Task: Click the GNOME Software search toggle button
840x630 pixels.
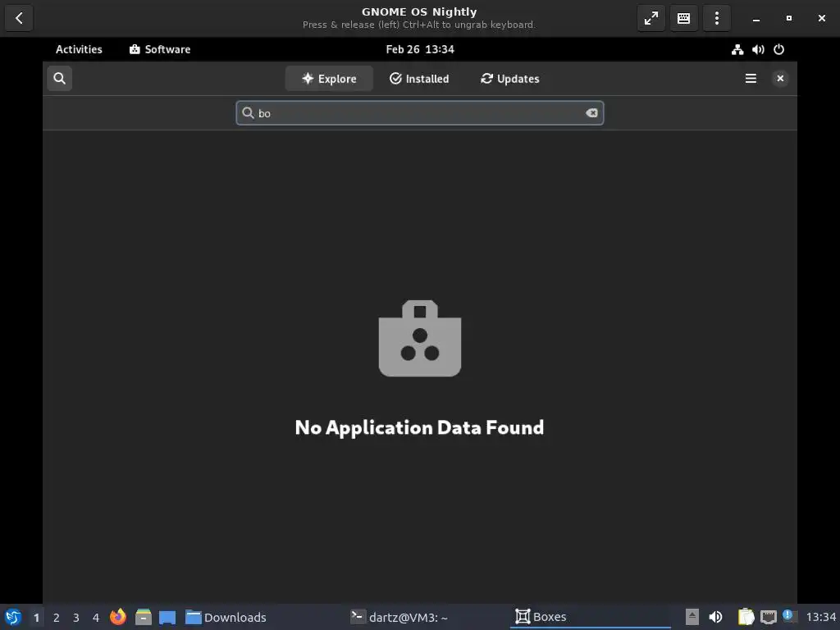Action: (59, 78)
